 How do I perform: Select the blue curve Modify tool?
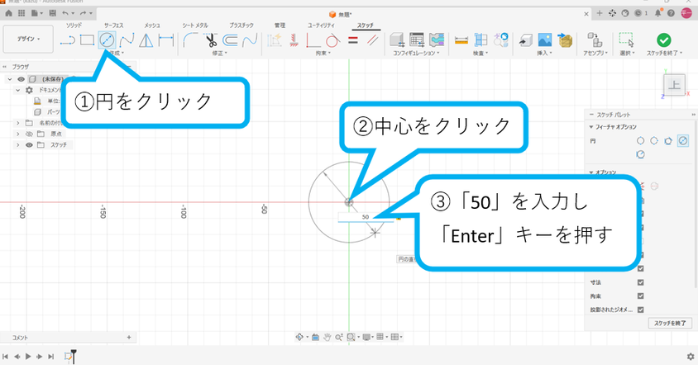click(x=249, y=41)
